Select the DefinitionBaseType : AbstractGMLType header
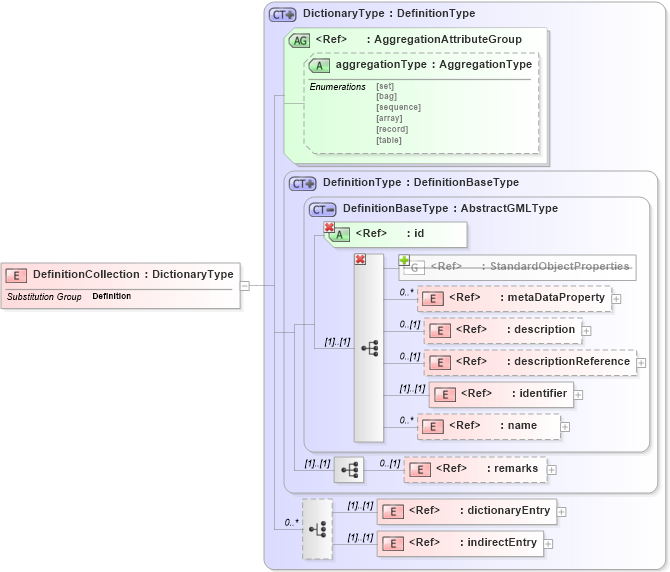The height and width of the screenshot is (572, 670). click(x=450, y=208)
